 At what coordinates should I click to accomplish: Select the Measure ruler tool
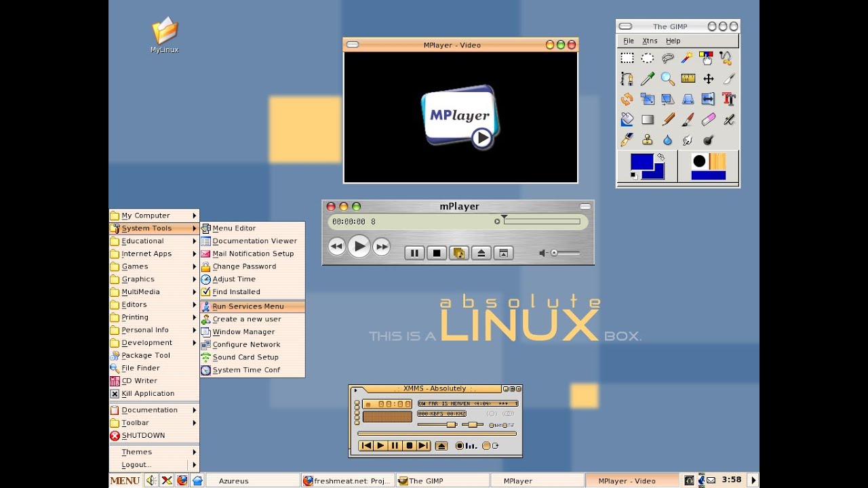click(688, 79)
